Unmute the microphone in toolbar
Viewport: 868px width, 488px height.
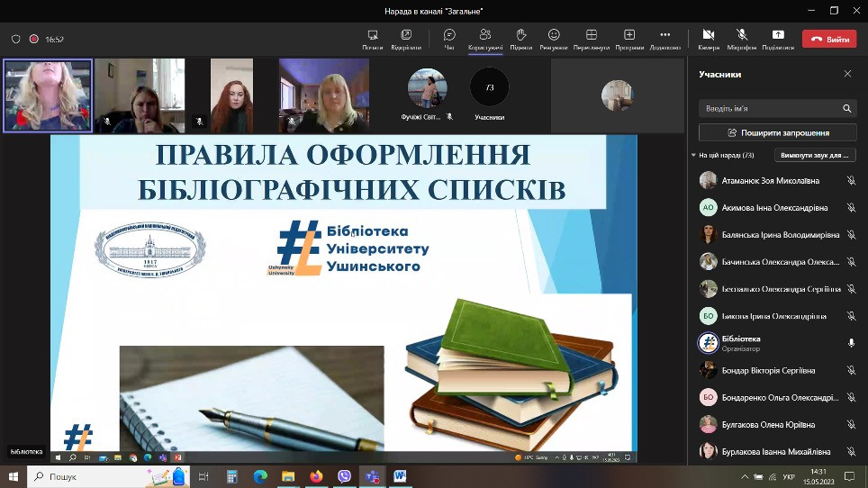(742, 35)
